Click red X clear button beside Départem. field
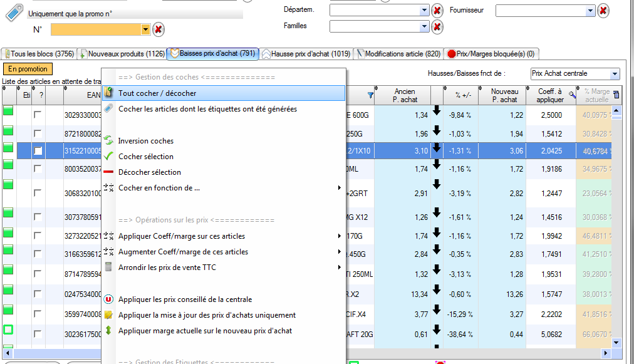 click(x=437, y=11)
